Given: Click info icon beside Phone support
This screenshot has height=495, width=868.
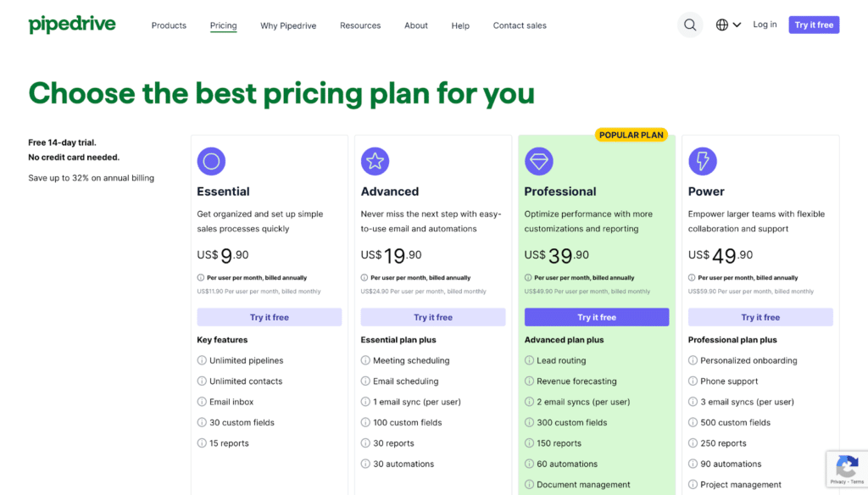Looking at the screenshot, I should click(x=693, y=381).
